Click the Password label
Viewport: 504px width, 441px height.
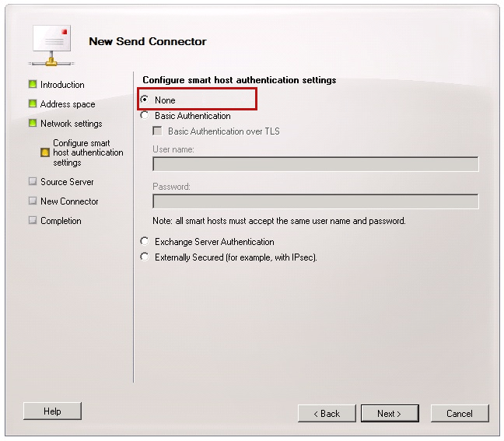click(x=171, y=187)
